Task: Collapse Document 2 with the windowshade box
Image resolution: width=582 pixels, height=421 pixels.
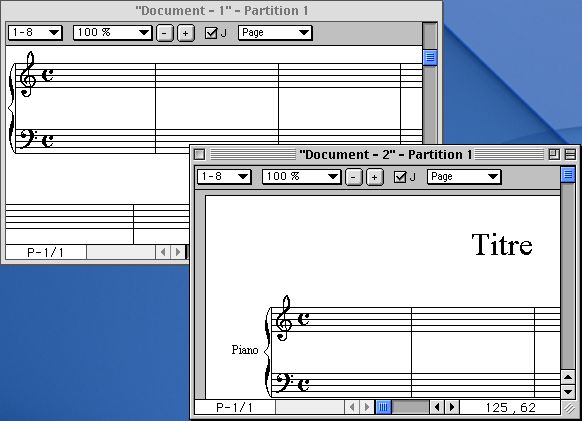Action: [x=570, y=154]
